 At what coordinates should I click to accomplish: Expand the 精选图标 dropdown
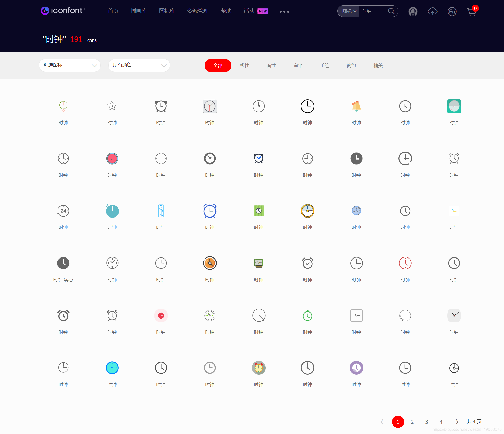[70, 65]
